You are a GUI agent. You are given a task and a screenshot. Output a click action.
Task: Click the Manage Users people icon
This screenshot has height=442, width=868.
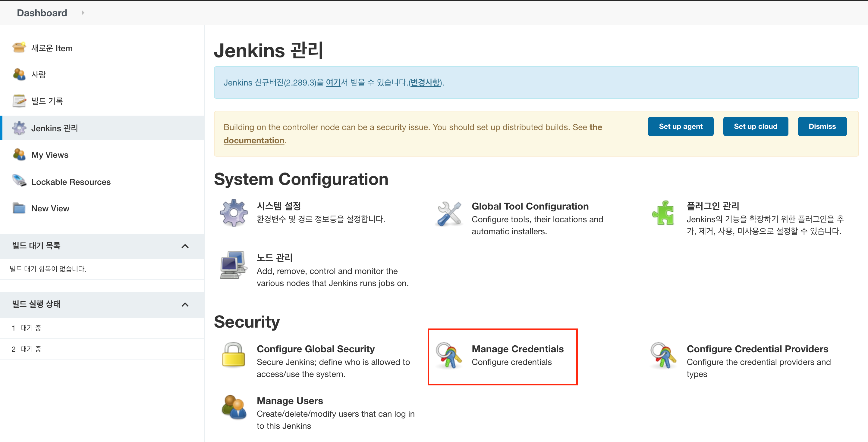234,407
